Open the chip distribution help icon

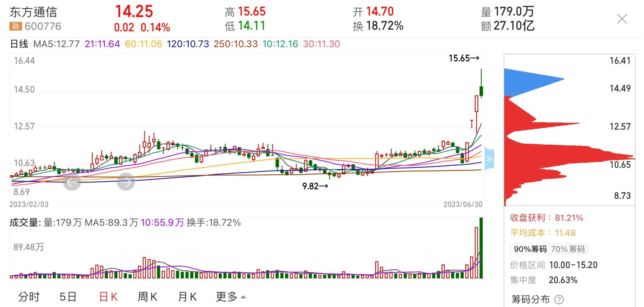tap(559, 299)
